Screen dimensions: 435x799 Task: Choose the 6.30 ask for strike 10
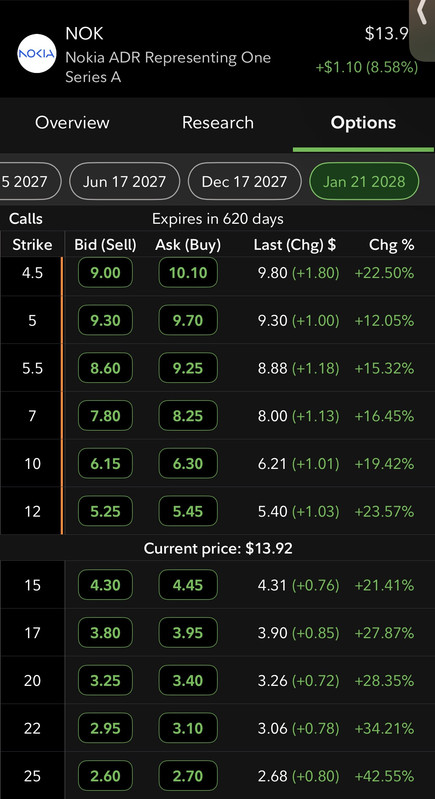point(188,464)
